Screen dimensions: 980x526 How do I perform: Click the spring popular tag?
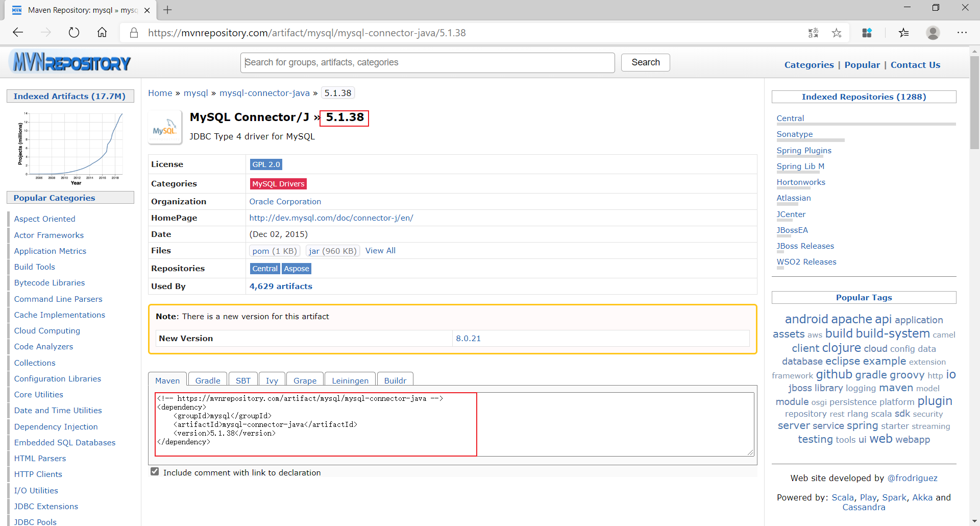pyautogui.click(x=862, y=425)
